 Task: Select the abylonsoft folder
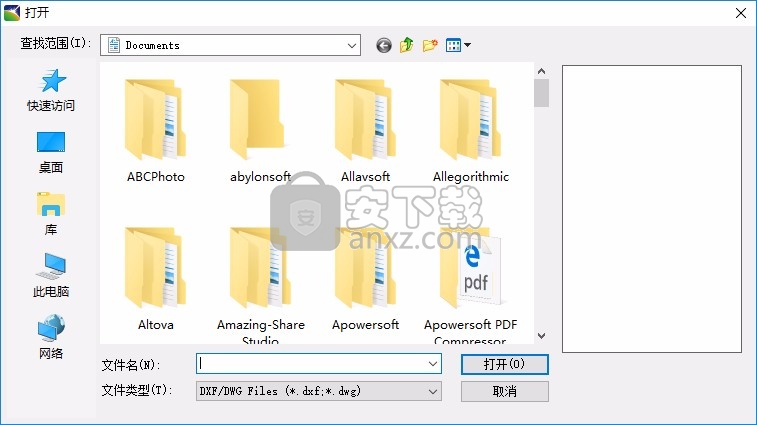(259, 125)
